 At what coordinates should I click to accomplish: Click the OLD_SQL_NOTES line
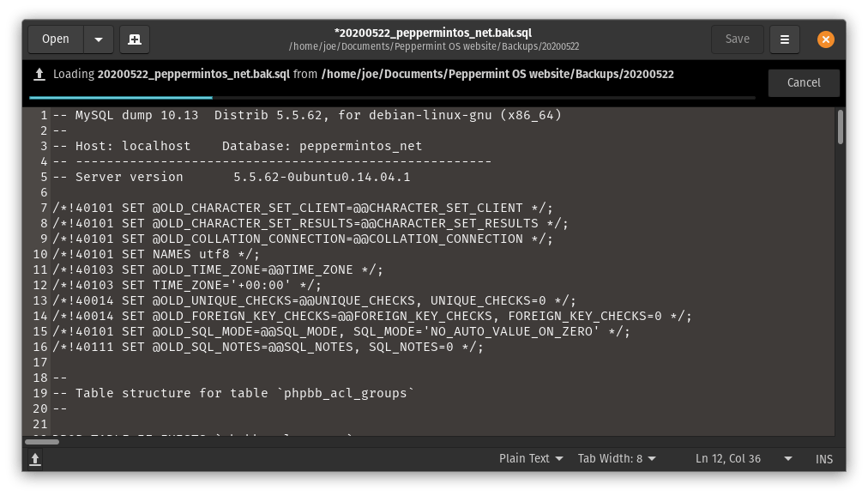coord(268,347)
